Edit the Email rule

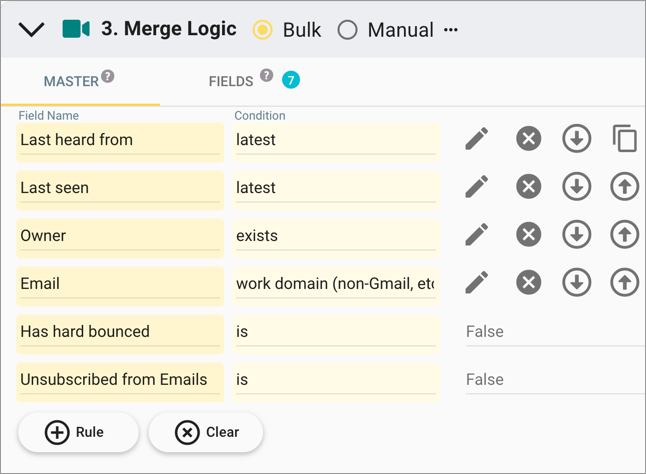click(x=477, y=282)
